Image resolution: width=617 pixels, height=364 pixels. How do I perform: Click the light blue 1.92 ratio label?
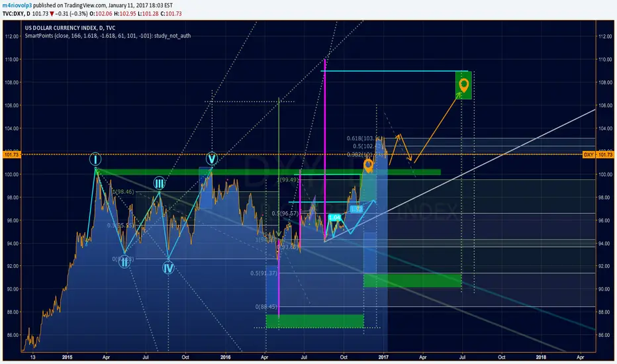(356, 209)
